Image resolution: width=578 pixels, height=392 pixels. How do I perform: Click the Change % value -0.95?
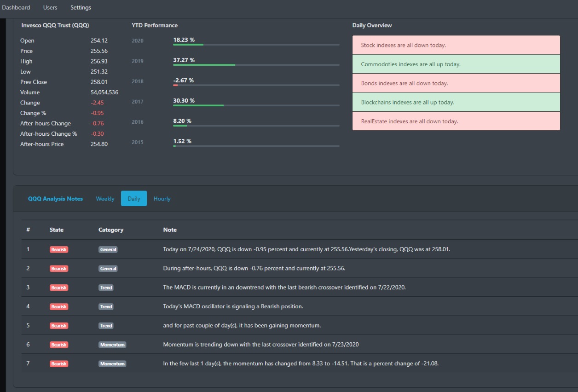coord(97,113)
